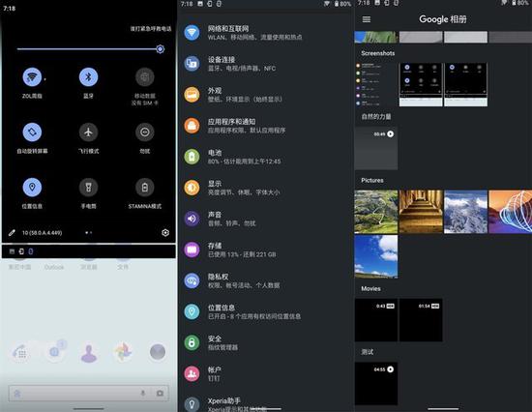
Task: Open the Battery settings entry
Action: [x=265, y=157]
